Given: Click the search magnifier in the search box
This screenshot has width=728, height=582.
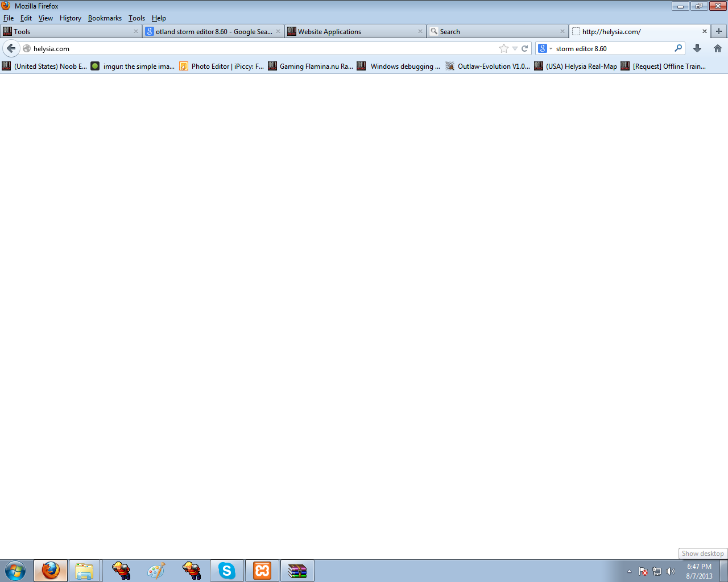Looking at the screenshot, I should point(678,48).
